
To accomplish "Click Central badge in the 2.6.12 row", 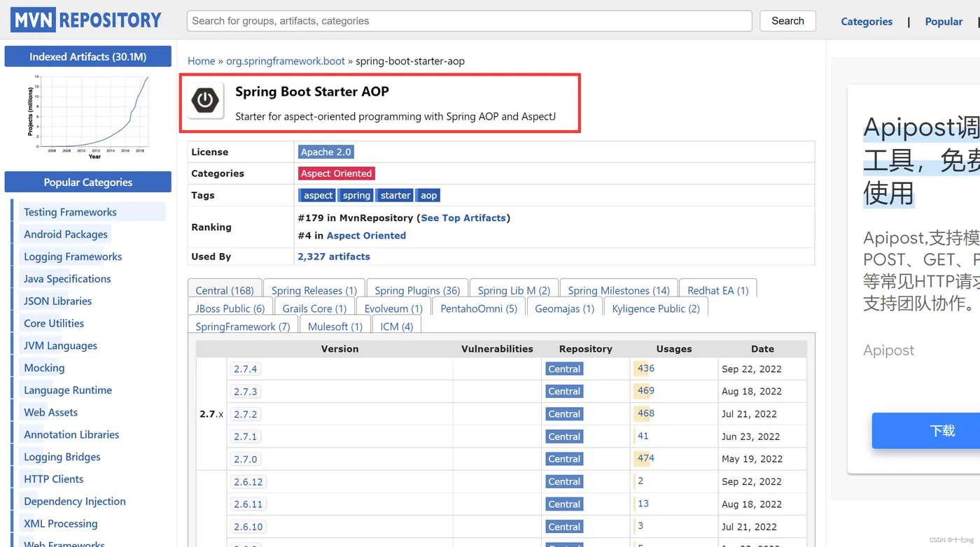I will click(x=564, y=482).
